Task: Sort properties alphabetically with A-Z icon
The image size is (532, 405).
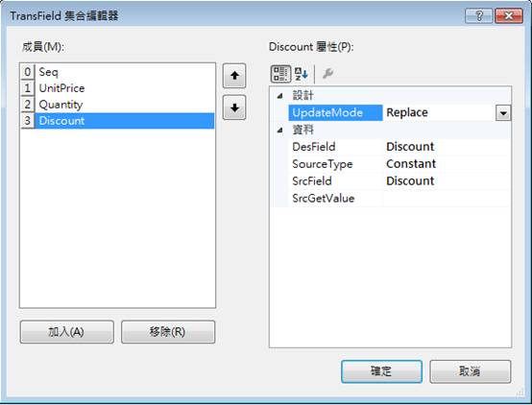Action: (302, 74)
